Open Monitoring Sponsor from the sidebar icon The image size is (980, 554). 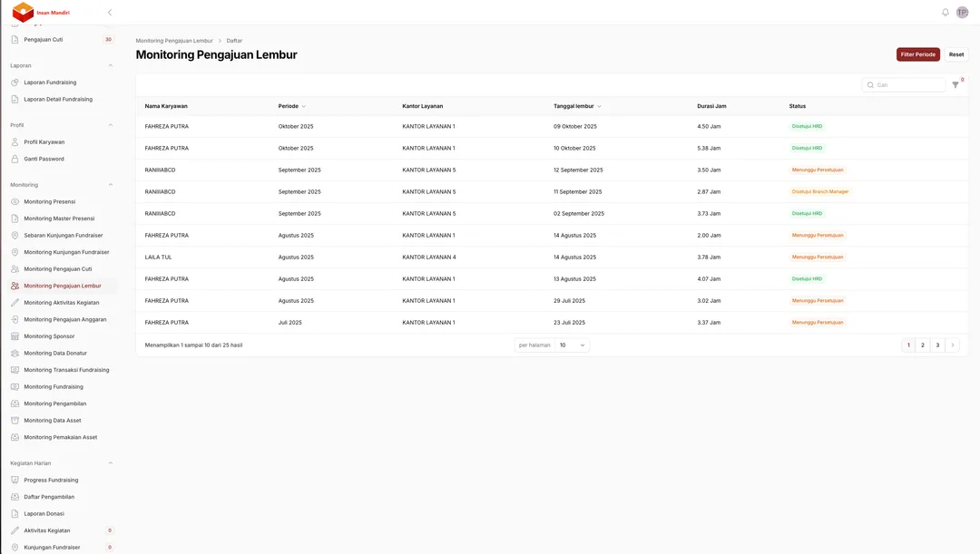(13, 335)
